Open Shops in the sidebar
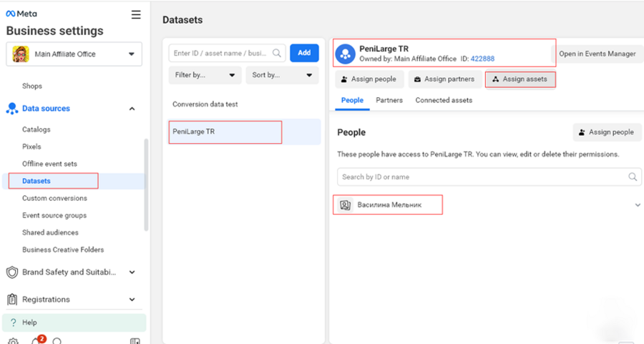The image size is (644, 344). pos(32,86)
